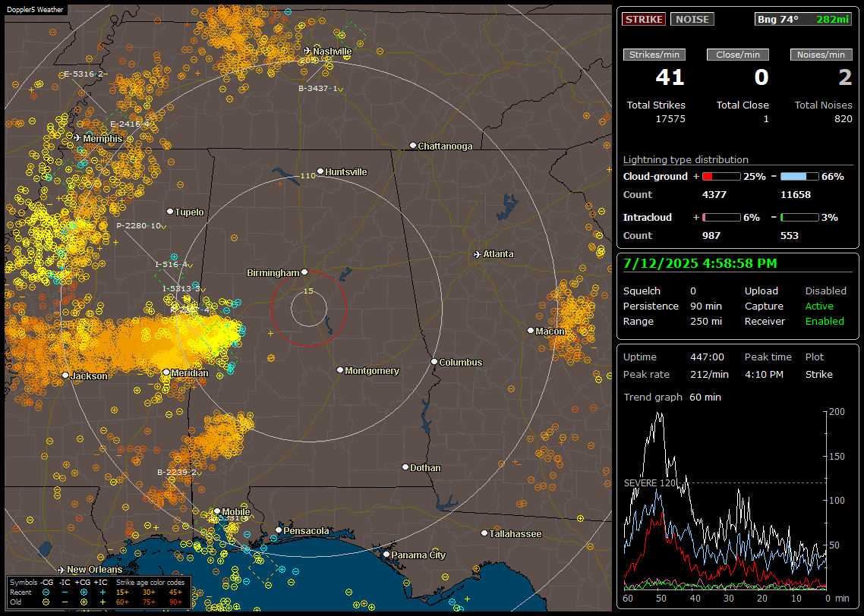Select the Macon city dot
864x616 pixels.
tap(531, 331)
